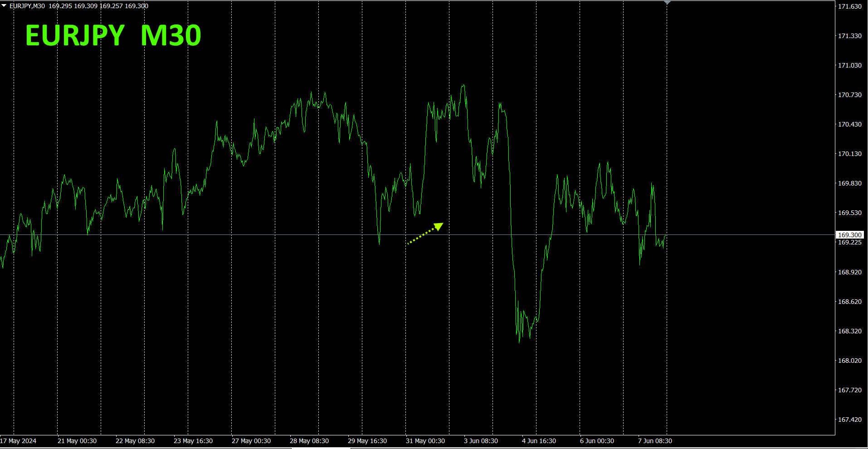Click the 29 May 16:30 time label

pyautogui.click(x=367, y=441)
